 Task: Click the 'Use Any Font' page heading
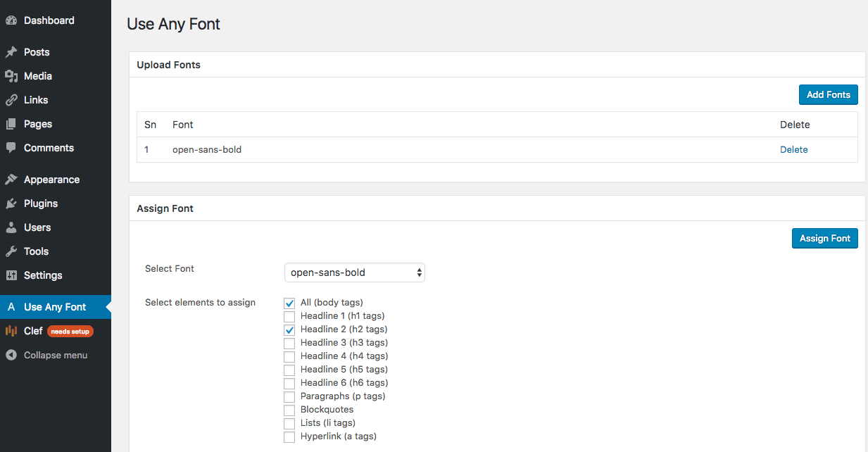173,24
